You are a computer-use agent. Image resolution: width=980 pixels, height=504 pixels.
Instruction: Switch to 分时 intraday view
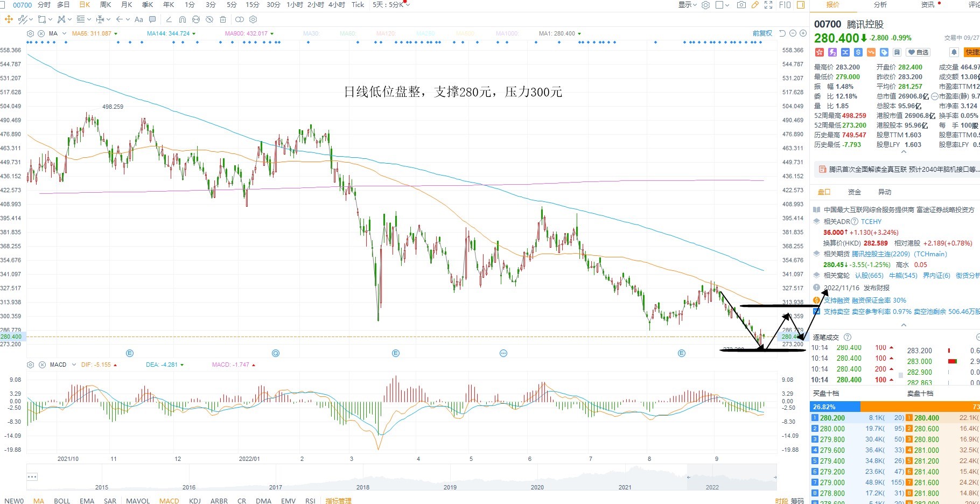[x=44, y=5]
